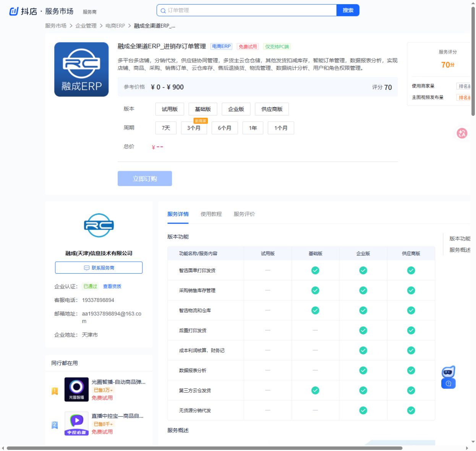Choose the 7天 period
476x451 pixels.
click(166, 128)
